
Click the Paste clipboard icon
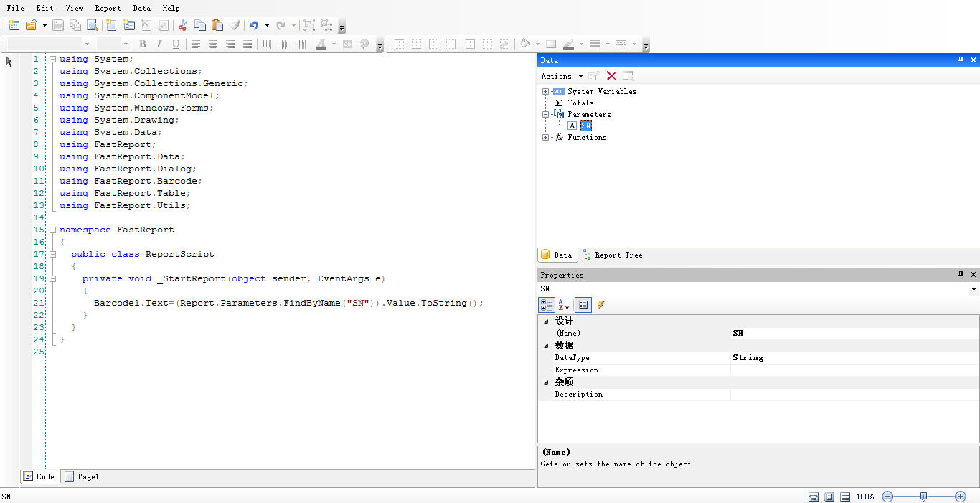coord(217,25)
